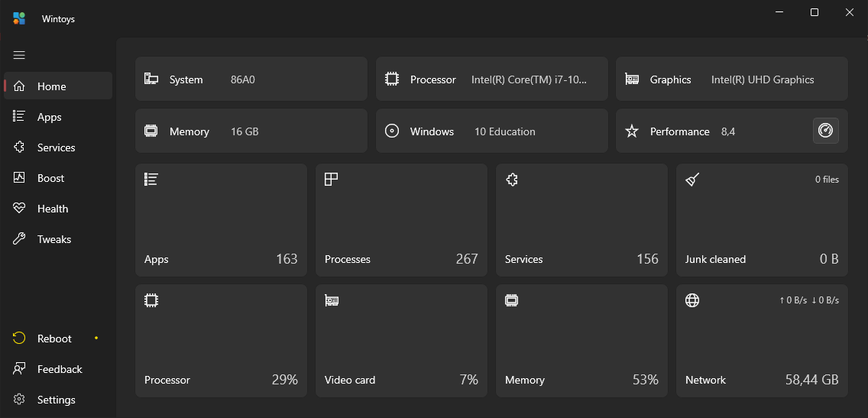Image resolution: width=868 pixels, height=418 pixels.
Task: Click the 0 files label
Action: pos(827,180)
